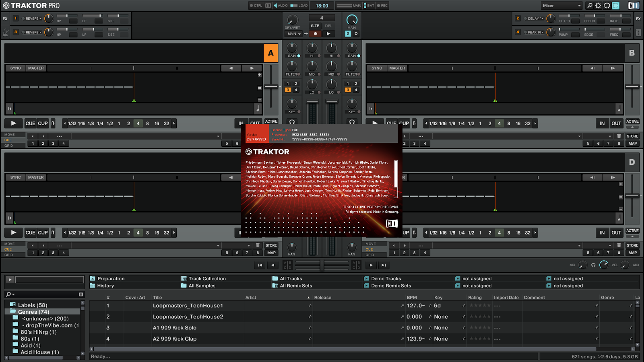Open the REVERB effect selector in FX unit 1

(x=32, y=18)
